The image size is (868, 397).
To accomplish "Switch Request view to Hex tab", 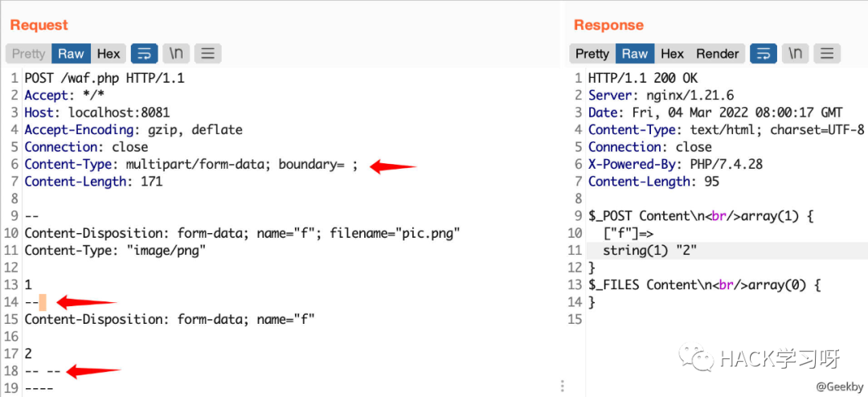I will [108, 54].
